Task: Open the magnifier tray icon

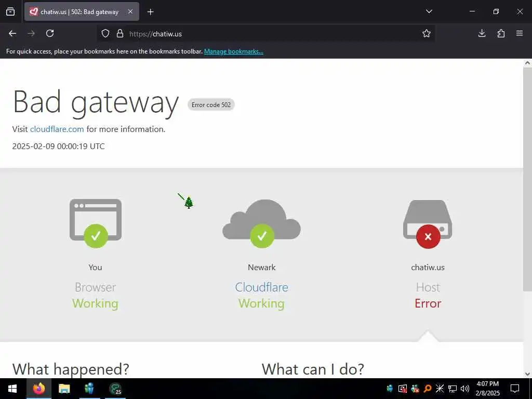Action: tap(428, 389)
